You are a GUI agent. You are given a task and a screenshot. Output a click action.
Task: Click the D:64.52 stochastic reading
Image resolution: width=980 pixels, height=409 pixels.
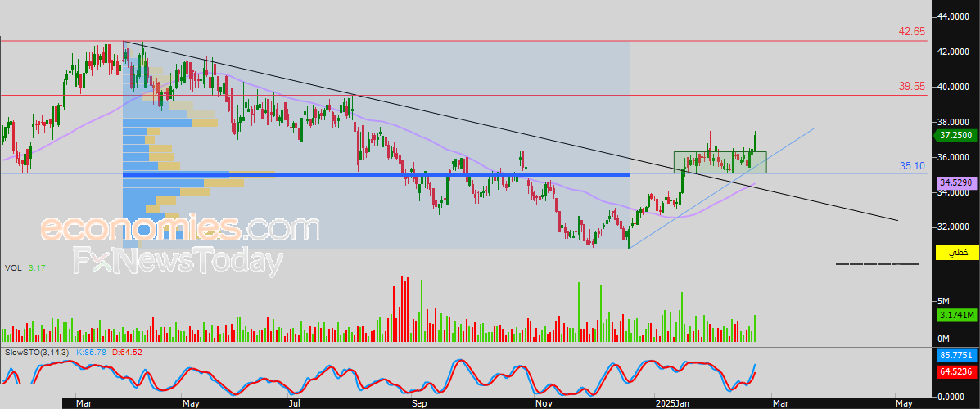(127, 353)
